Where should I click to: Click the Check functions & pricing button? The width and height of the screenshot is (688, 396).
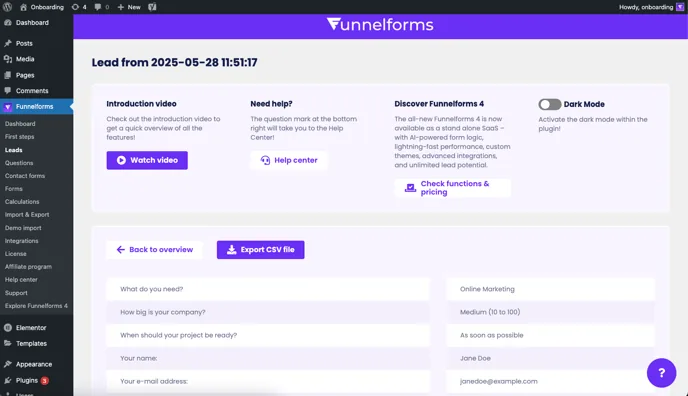point(453,188)
